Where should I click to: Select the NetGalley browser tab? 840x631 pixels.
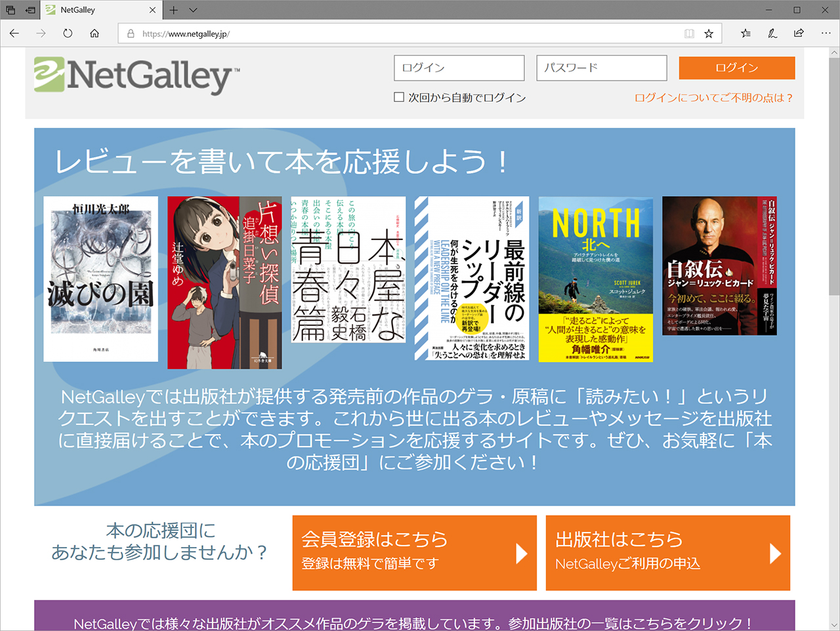coord(101,10)
